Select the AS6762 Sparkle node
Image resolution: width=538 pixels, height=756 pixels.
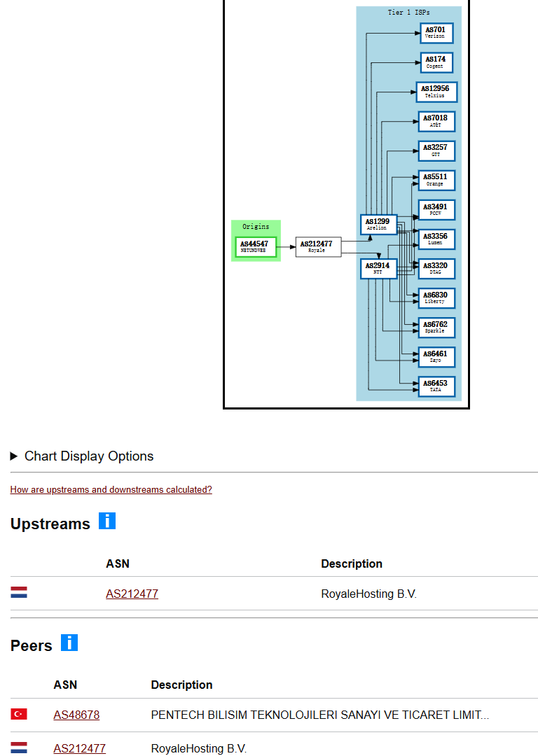pos(436,328)
